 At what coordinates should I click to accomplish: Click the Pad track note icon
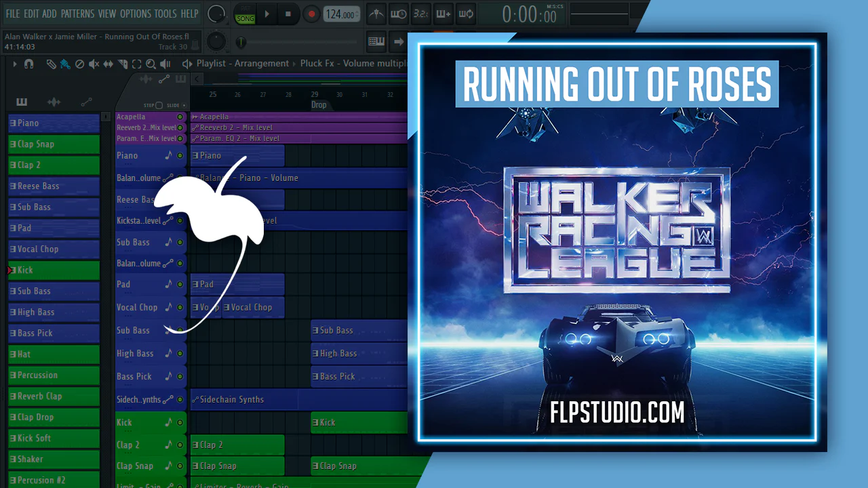pos(168,284)
